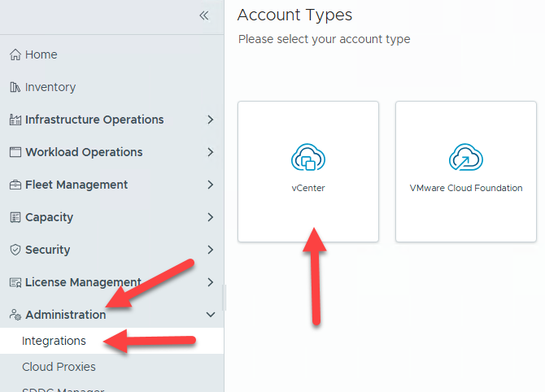545x392 pixels.
Task: Click the License Management icon
Action: (x=15, y=282)
